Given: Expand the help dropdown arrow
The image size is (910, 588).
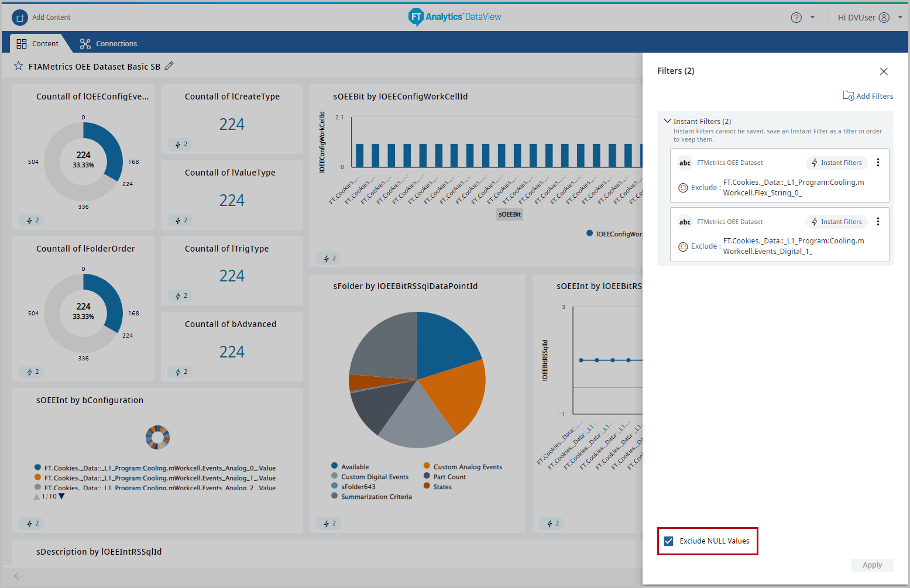Looking at the screenshot, I should click(x=812, y=18).
